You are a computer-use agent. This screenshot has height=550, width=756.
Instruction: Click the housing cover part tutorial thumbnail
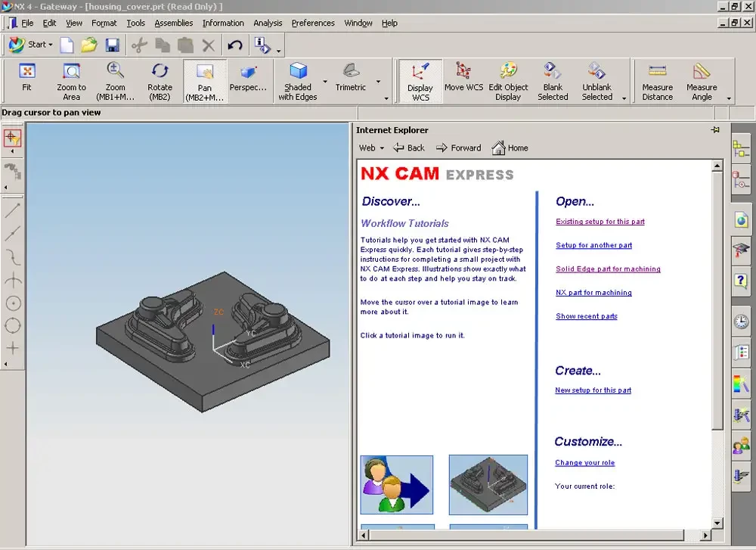click(488, 485)
